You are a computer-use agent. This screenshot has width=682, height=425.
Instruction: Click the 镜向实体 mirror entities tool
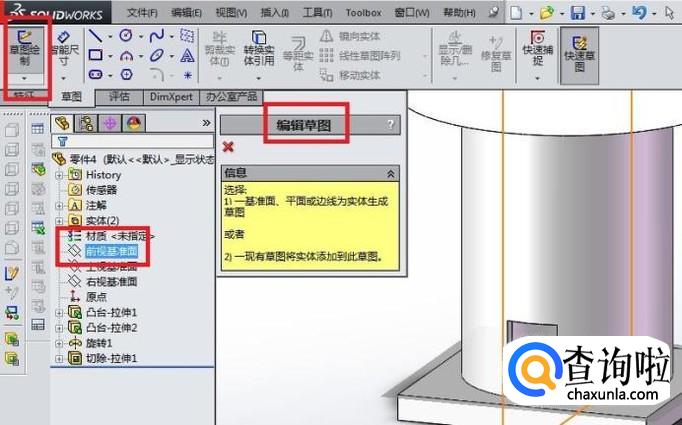350,36
